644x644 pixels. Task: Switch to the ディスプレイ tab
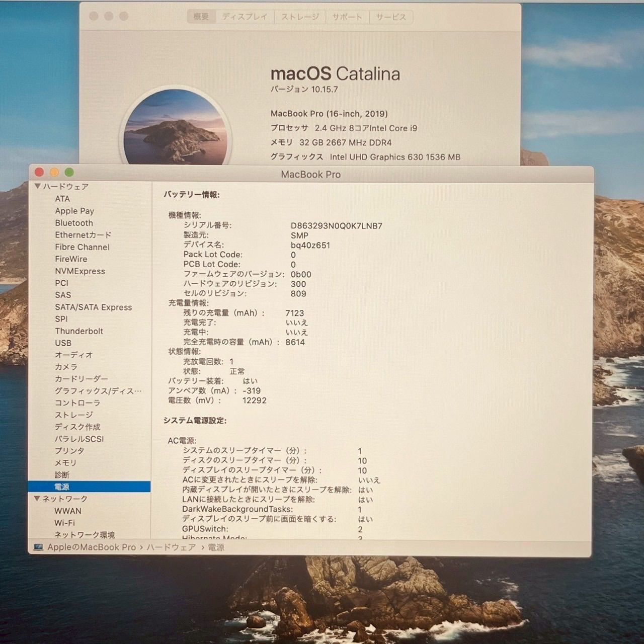coord(244,16)
